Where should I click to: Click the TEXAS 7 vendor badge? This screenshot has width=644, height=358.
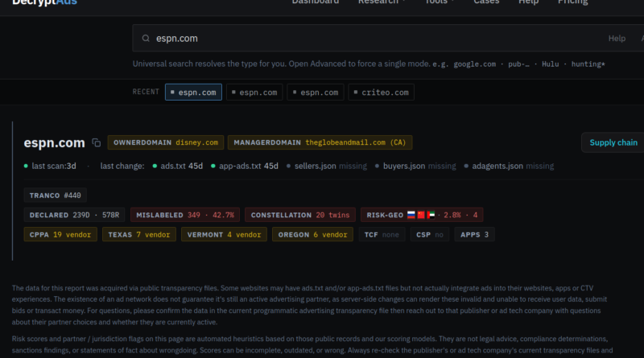(139, 234)
